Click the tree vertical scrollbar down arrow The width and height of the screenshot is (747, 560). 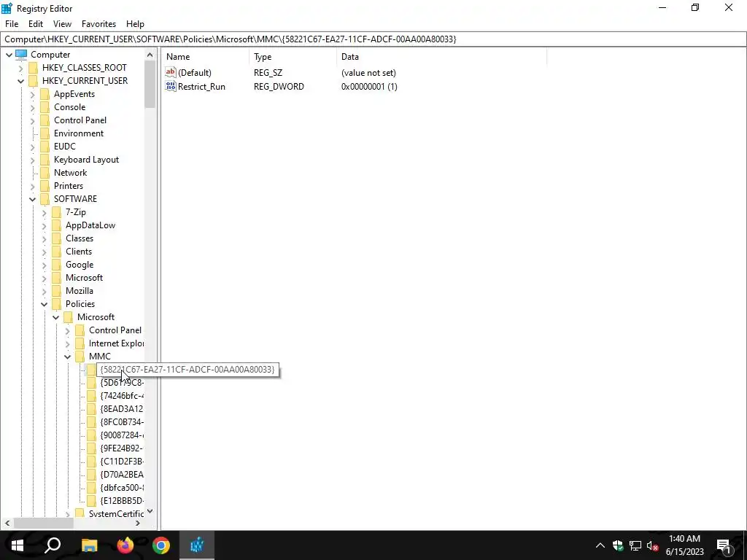click(150, 511)
